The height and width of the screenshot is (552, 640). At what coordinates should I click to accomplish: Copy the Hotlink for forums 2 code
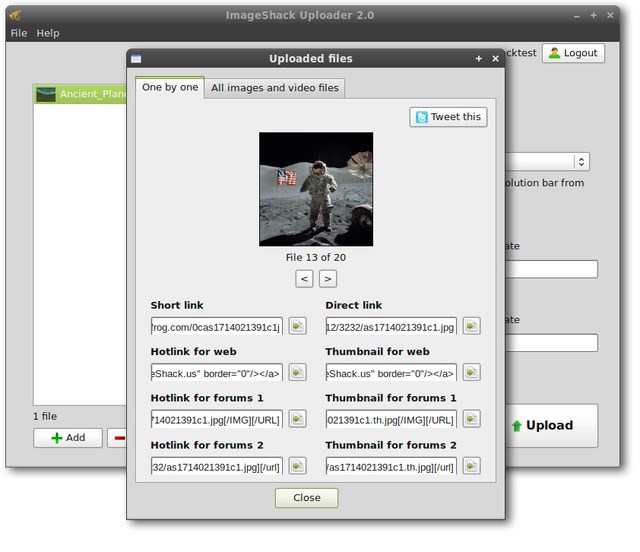pyautogui.click(x=297, y=466)
